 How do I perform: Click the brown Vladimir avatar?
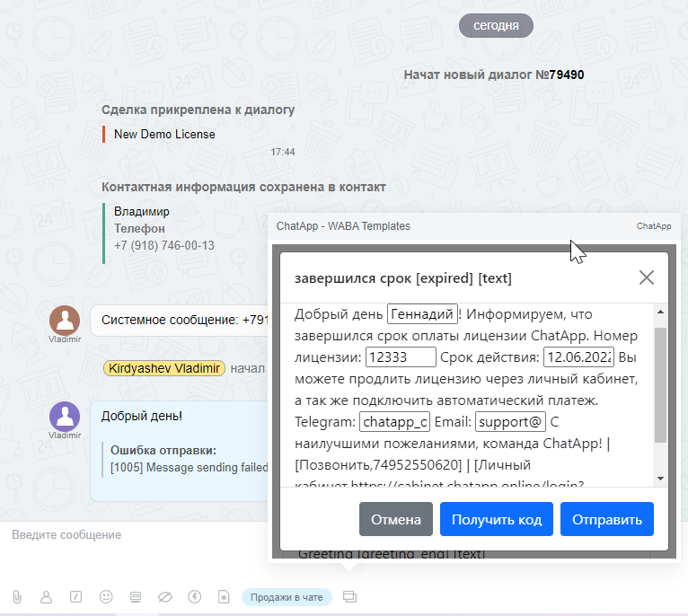click(x=65, y=321)
